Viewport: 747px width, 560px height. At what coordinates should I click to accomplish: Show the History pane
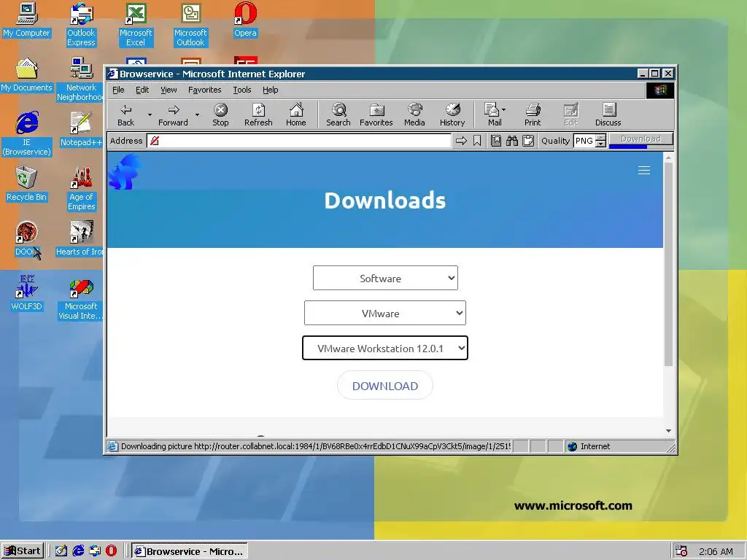coord(452,115)
